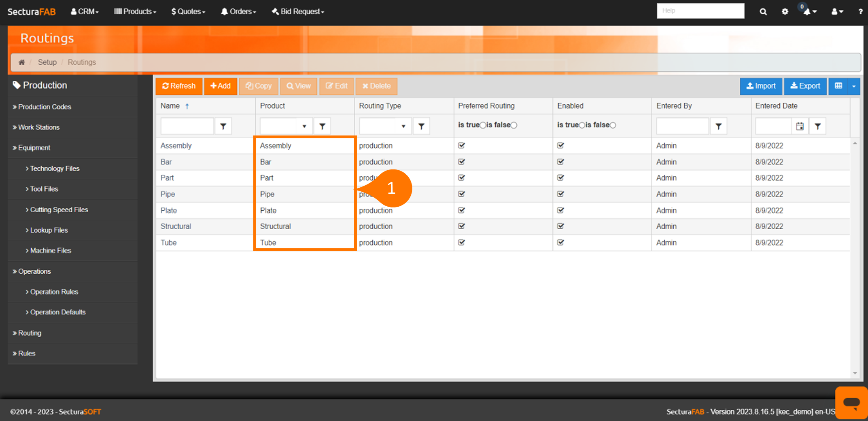
Task: Click the Help search input field
Action: point(700,11)
